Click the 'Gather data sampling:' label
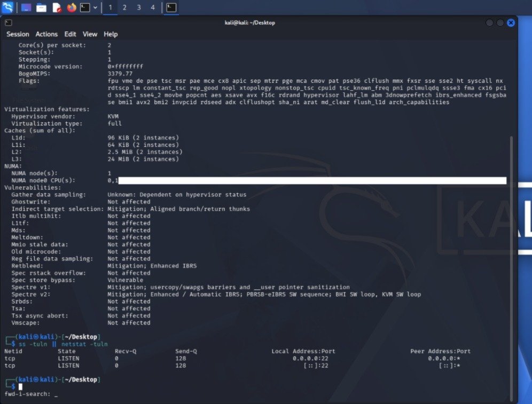This screenshot has width=532, height=404. [x=49, y=195]
